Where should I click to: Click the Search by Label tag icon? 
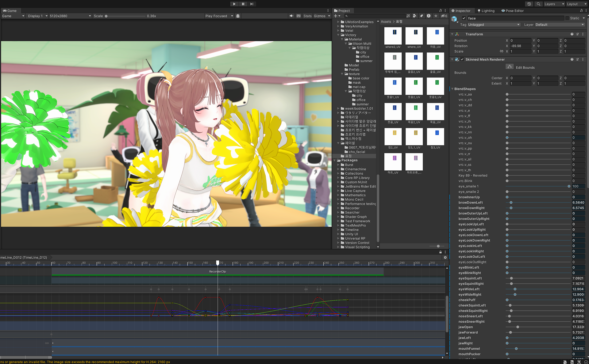coord(422,16)
